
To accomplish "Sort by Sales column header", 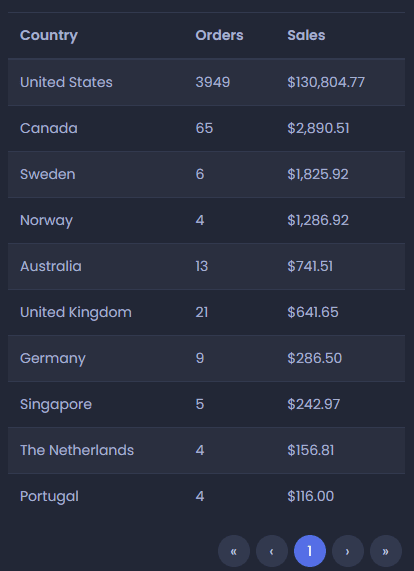I will pyautogui.click(x=306, y=35).
